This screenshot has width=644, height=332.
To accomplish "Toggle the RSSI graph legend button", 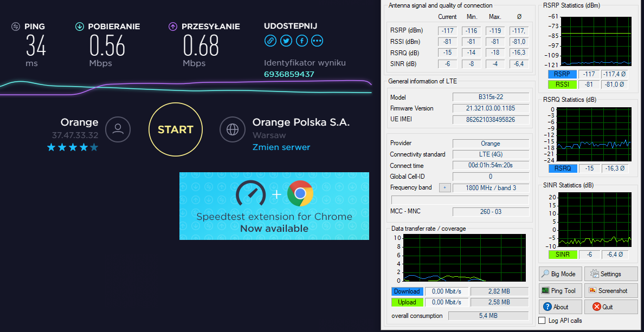I will coord(562,84).
